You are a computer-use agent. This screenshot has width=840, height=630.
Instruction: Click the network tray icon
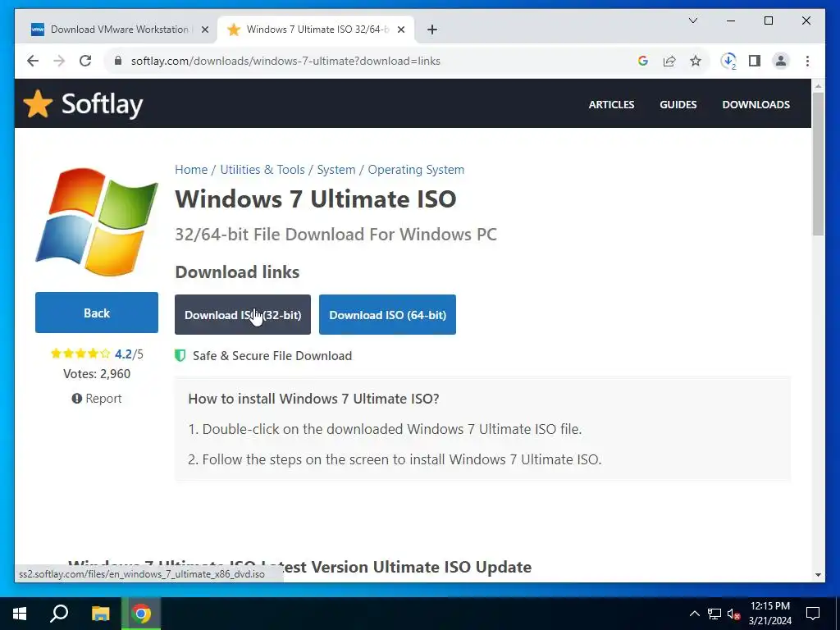[x=714, y=614]
